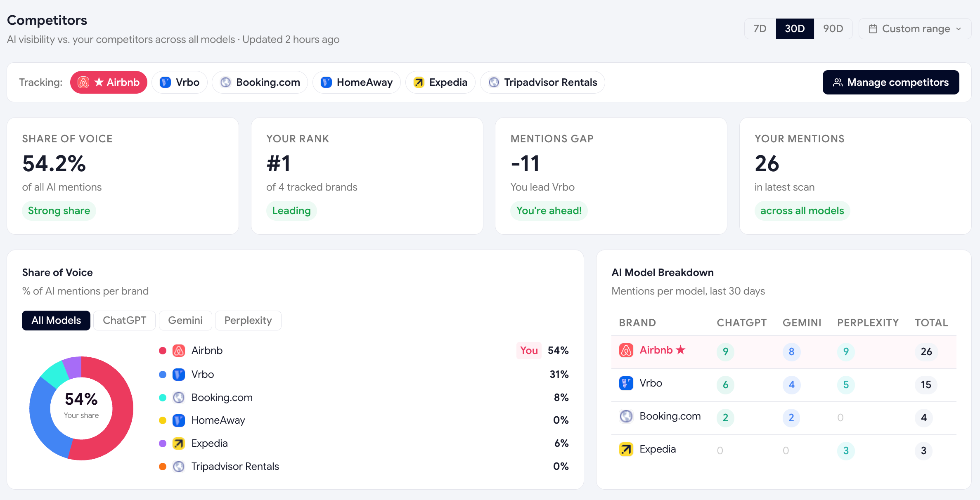
Task: Click the 31% value for Vrbo
Action: click(x=559, y=375)
